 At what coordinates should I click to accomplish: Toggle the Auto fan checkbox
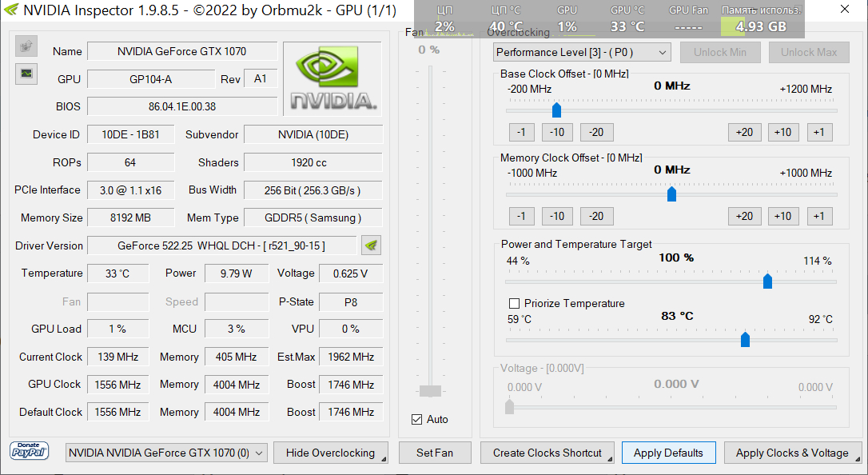point(417,420)
